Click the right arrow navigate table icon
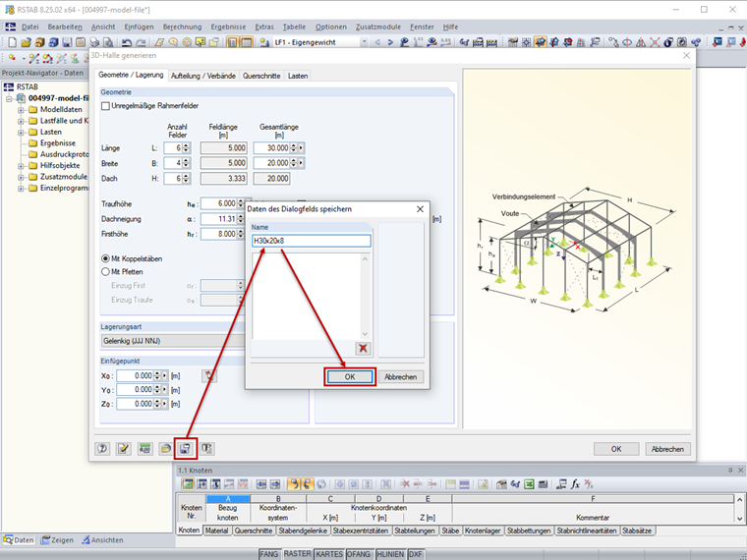This screenshot has height=560, width=747. pos(275,484)
